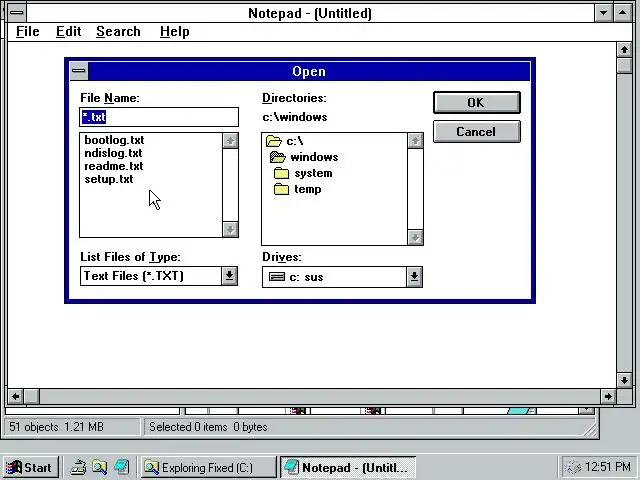Click directories list scroll up arrow
The width and height of the screenshot is (640, 480).
[415, 141]
